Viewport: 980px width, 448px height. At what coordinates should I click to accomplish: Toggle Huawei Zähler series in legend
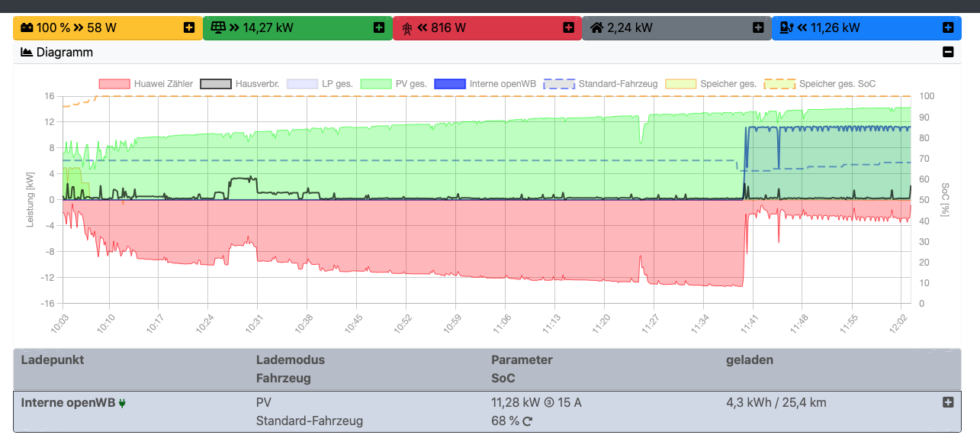pos(146,84)
